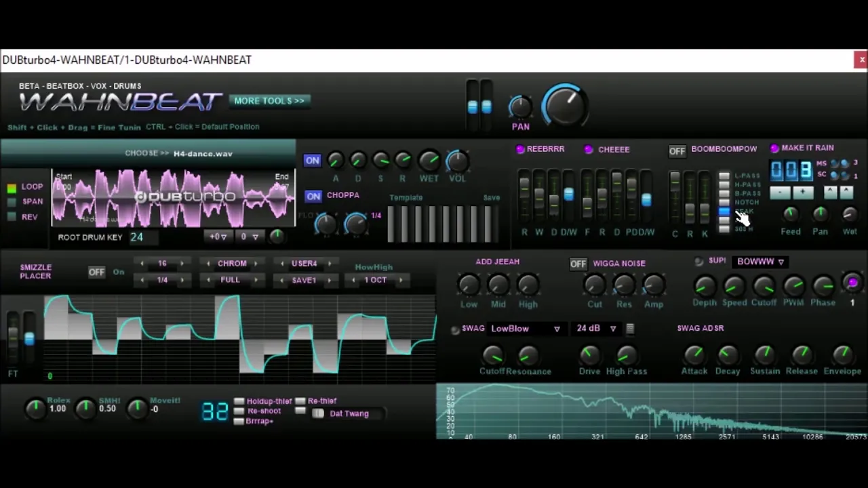The width and height of the screenshot is (868, 488).
Task: Toggle the REV reverse option
Action: pyautogui.click(x=12, y=217)
